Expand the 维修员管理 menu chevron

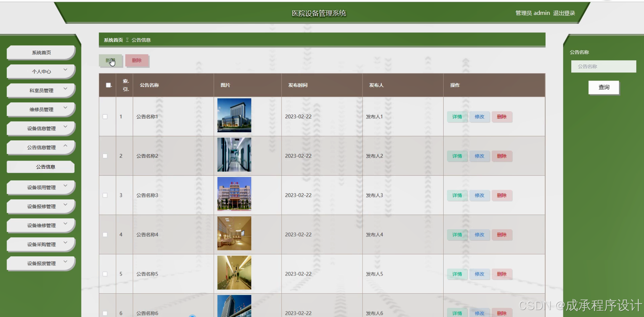(x=65, y=108)
